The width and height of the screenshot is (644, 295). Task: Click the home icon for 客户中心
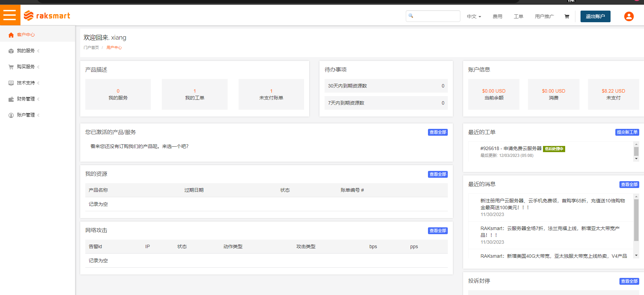(11, 35)
